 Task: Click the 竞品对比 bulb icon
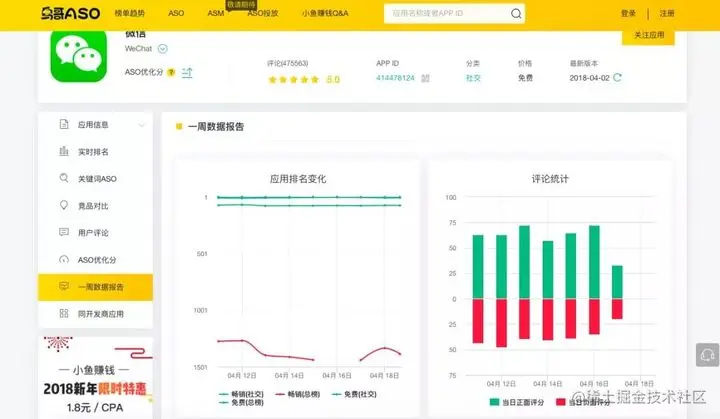(64, 205)
